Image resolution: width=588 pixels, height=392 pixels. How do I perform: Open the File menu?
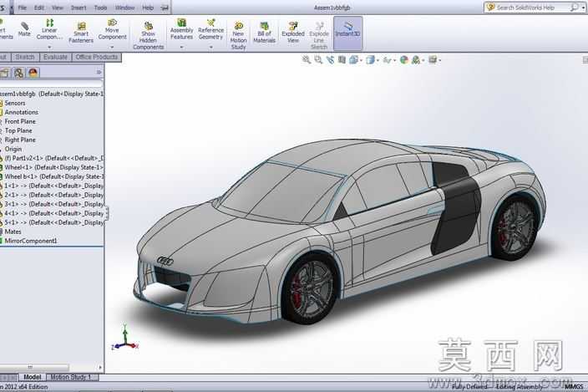coord(22,8)
